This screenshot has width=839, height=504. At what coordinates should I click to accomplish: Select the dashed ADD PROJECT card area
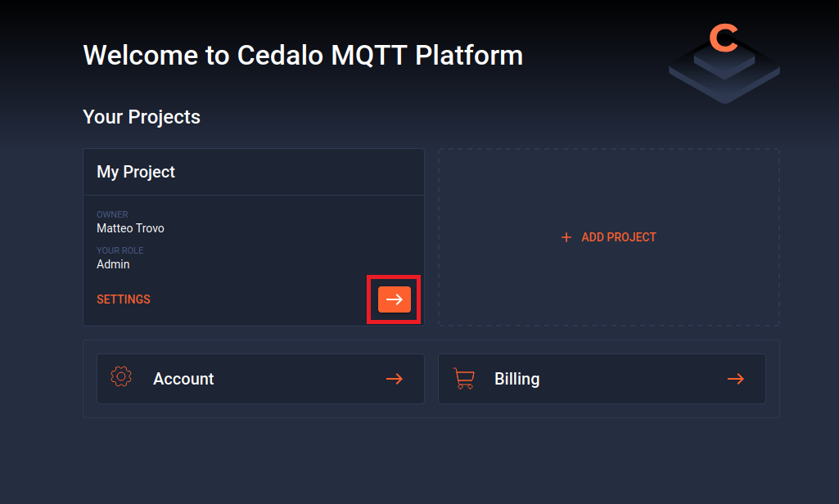(x=609, y=237)
